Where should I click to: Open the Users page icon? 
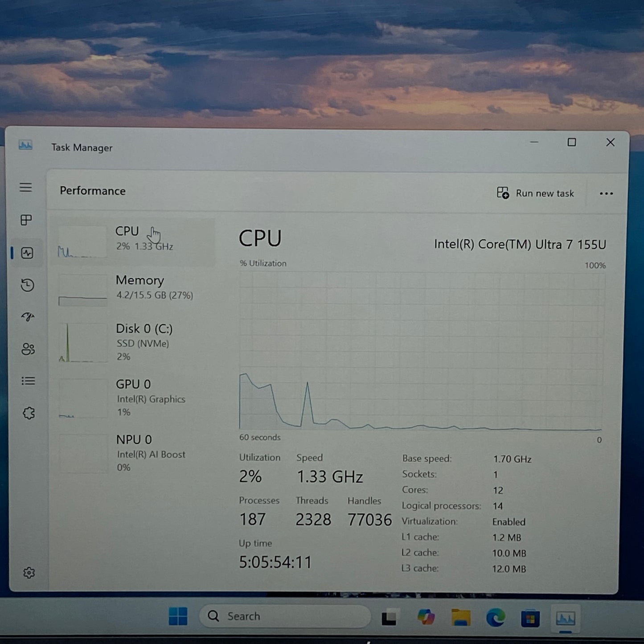28,349
